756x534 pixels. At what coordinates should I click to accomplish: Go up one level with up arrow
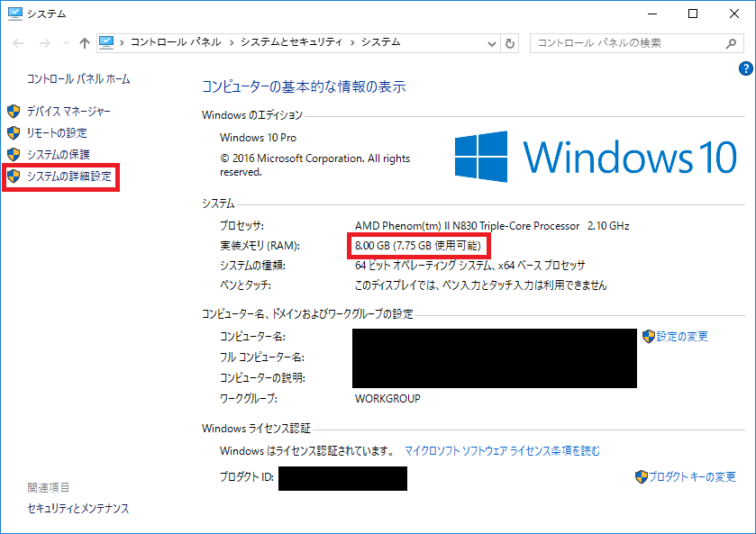pos(85,43)
